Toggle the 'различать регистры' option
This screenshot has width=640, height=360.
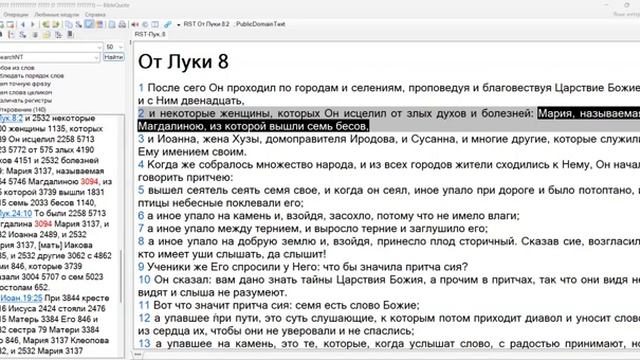[x=26, y=101]
